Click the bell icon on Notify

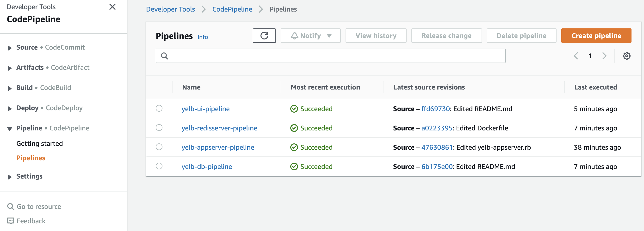pos(295,36)
